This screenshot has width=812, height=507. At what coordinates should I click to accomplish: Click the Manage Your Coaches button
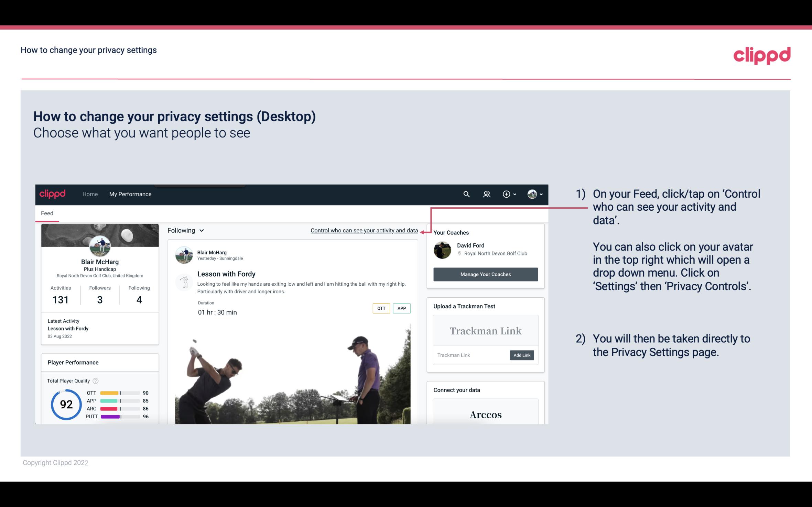click(486, 273)
